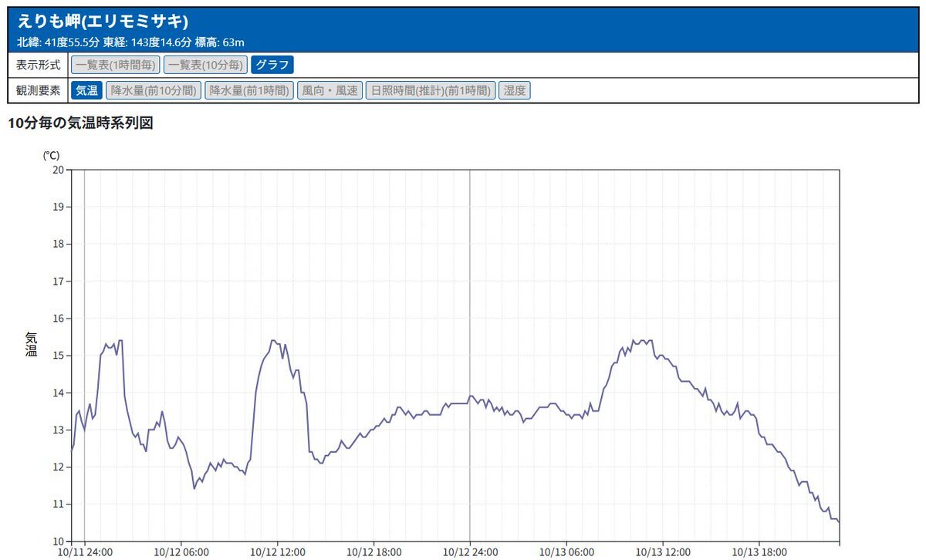Click the 10/12 06:00 x-axis label
This screenshot has width=926, height=560.
[181, 552]
